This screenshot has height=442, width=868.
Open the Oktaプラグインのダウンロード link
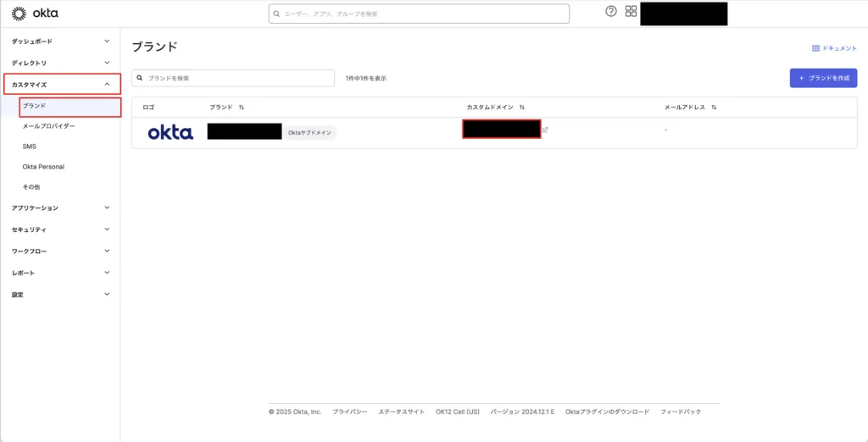tap(607, 412)
